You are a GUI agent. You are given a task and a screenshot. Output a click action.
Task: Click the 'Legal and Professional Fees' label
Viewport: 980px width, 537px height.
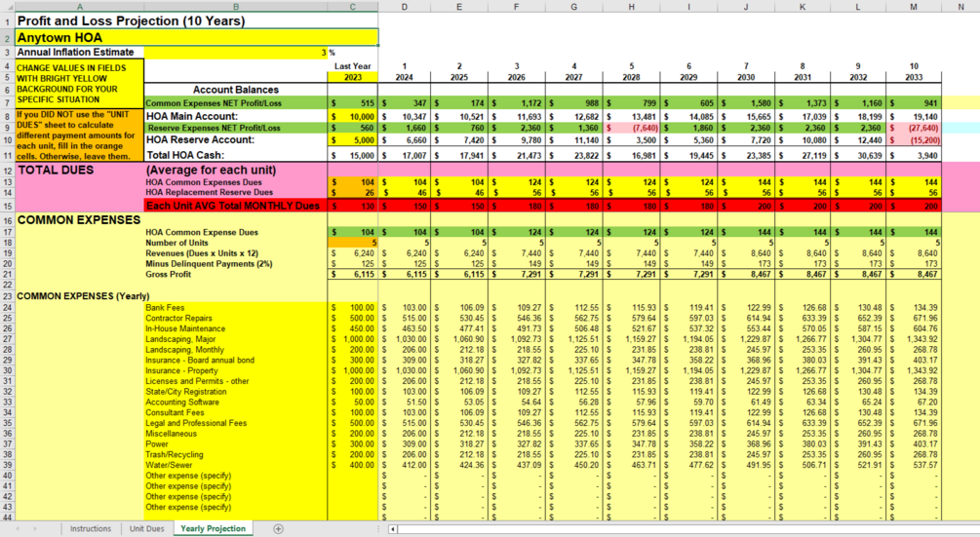[196, 423]
